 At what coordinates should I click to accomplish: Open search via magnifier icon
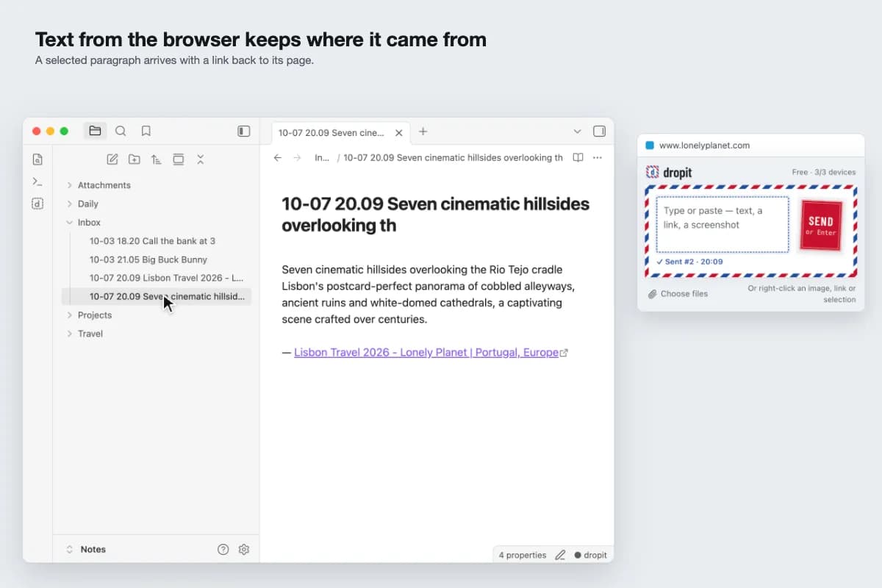[x=121, y=132]
